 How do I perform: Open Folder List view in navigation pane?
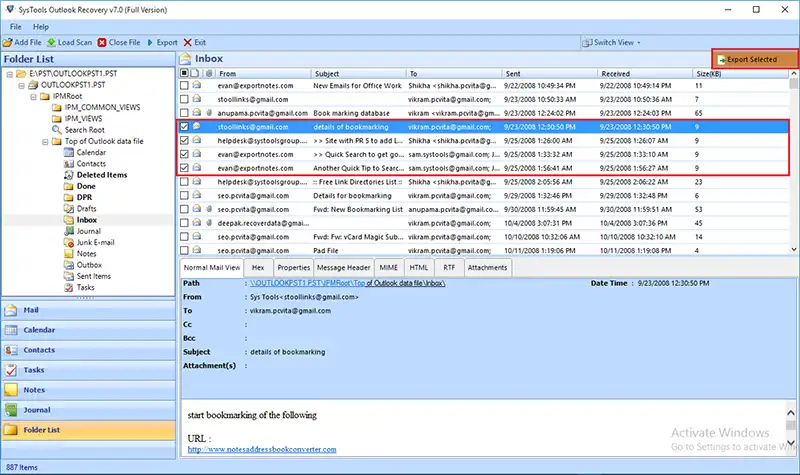point(88,430)
